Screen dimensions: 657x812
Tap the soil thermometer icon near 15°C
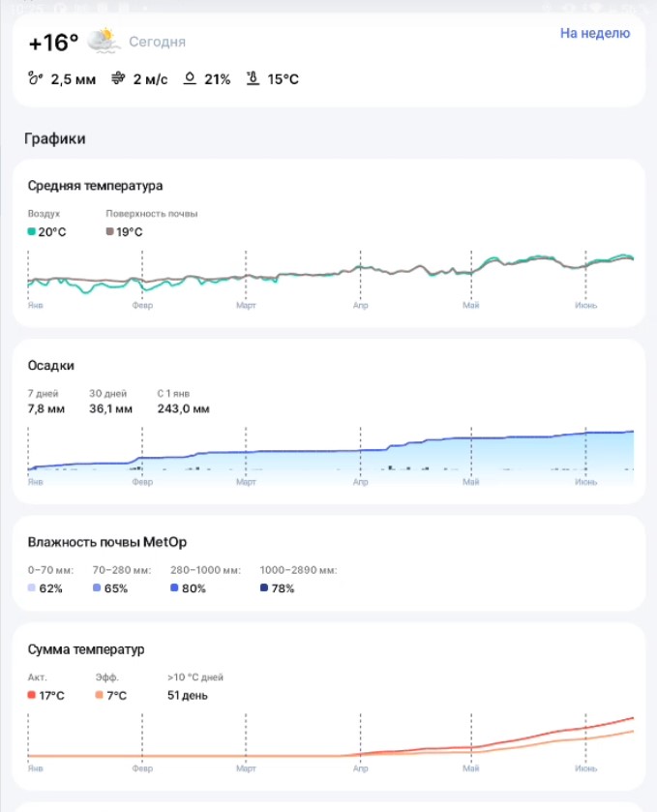point(253,78)
